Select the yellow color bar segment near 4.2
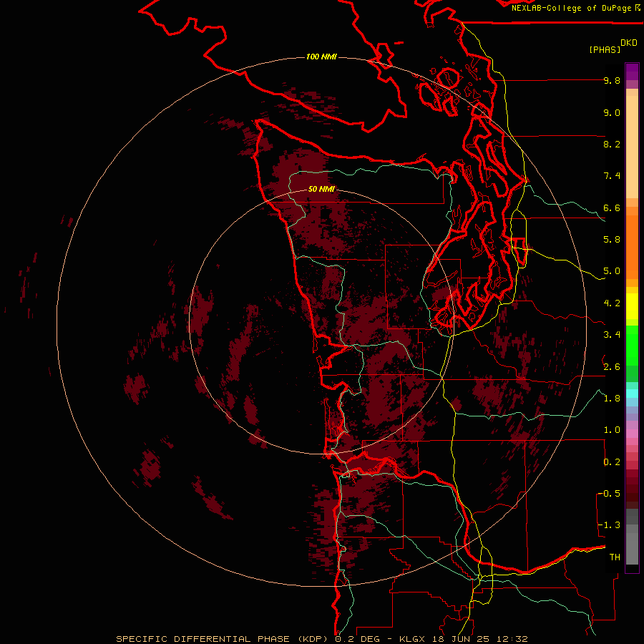This screenshot has width=644, height=644. click(x=632, y=306)
